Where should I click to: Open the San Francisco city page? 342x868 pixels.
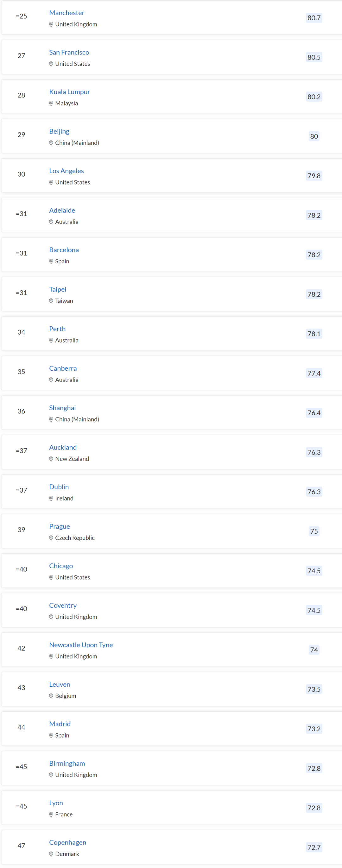point(69,52)
